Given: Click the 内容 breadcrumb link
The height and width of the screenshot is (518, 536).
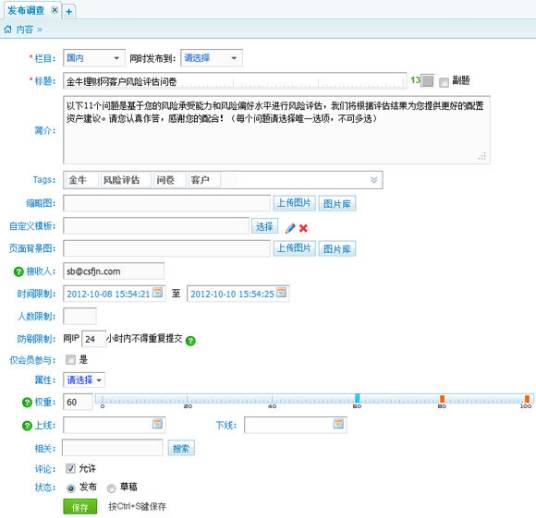Looking at the screenshot, I should [x=25, y=29].
